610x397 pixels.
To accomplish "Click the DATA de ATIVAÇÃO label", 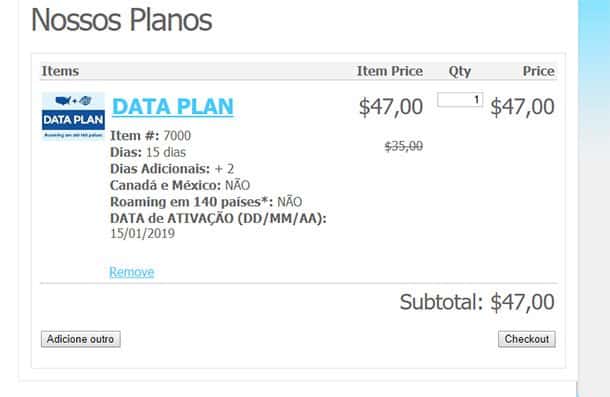I will click(218, 218).
